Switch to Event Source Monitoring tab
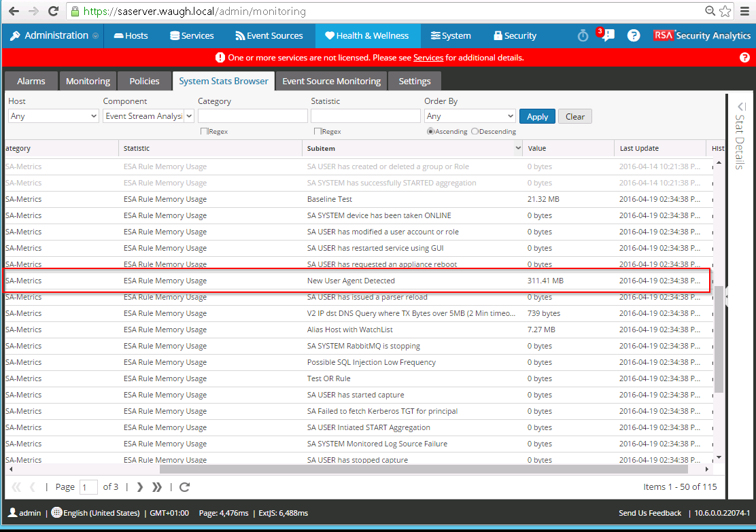 pos(331,81)
